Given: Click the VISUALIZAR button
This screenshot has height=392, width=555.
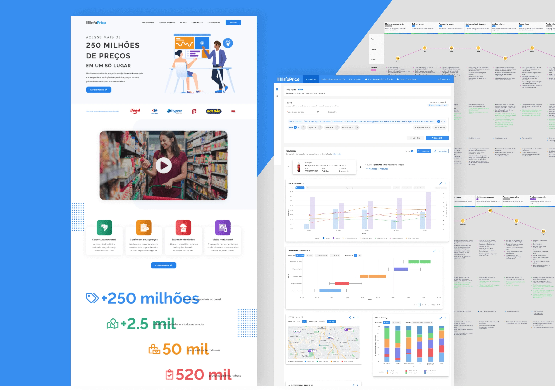Looking at the screenshot, I should [437, 138].
